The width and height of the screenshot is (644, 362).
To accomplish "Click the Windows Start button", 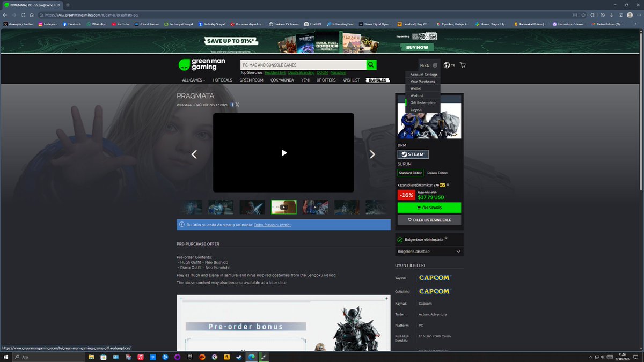I will pyautogui.click(x=5, y=357).
